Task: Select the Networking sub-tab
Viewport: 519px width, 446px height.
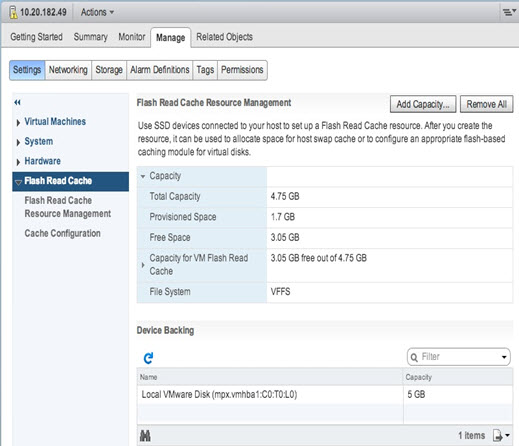Action: 68,70
